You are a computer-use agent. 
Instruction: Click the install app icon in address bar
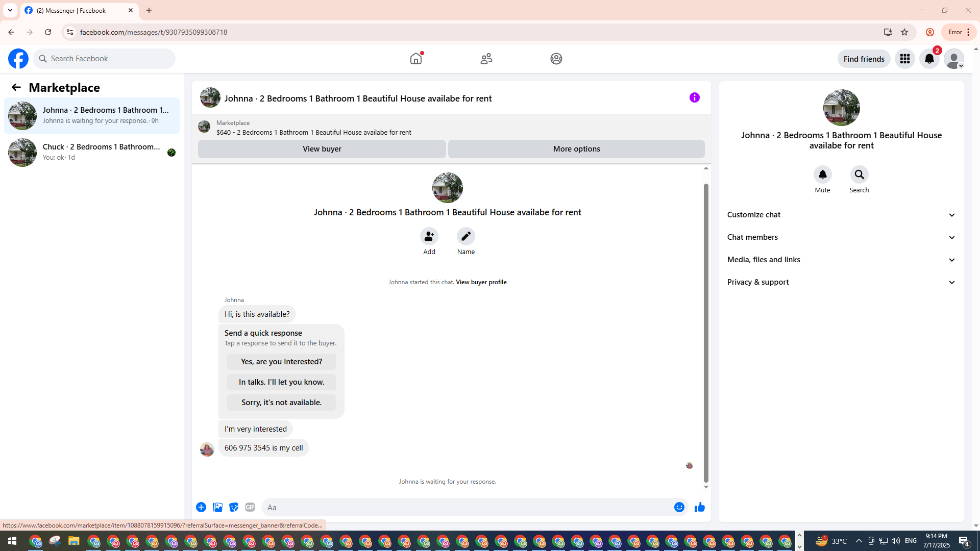coord(888,32)
